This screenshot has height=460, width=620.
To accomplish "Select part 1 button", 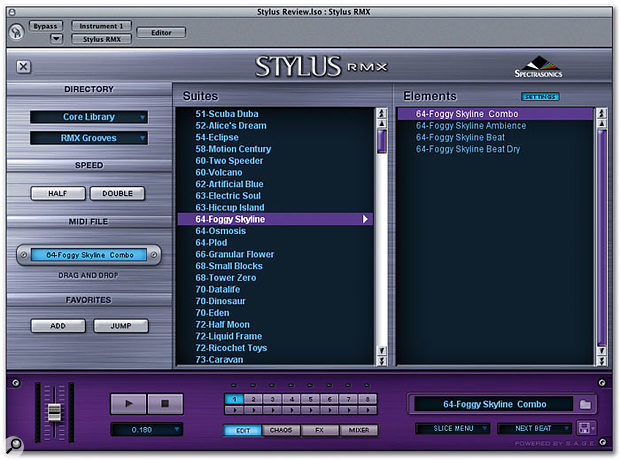I will tap(234, 399).
